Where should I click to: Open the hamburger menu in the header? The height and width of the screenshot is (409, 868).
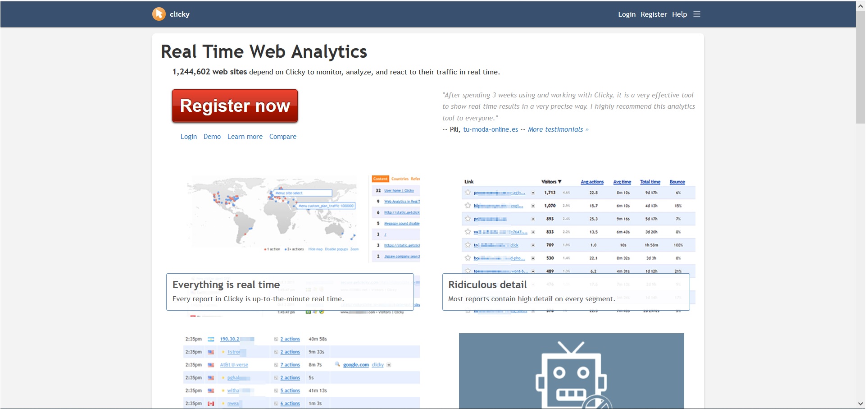[x=697, y=14]
